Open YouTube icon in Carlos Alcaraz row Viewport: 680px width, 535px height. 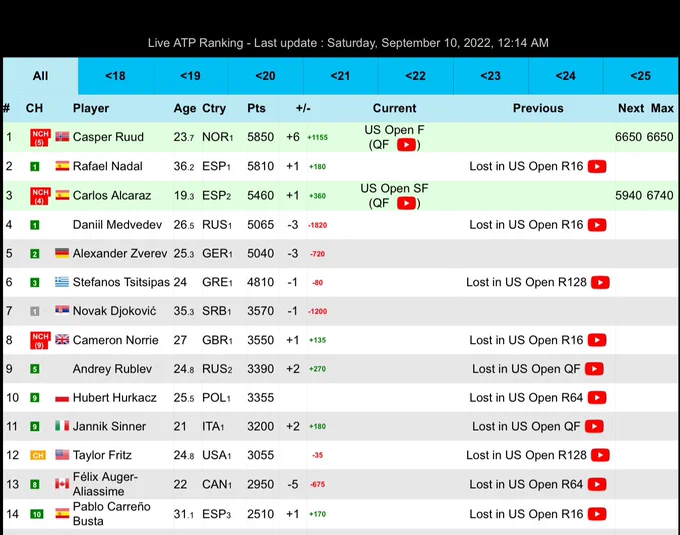click(406, 203)
